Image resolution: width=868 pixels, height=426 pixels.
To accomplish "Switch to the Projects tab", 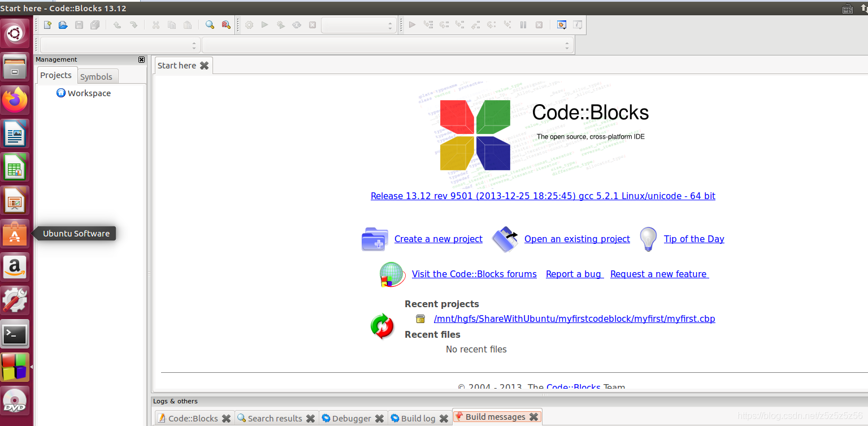I will click(56, 75).
